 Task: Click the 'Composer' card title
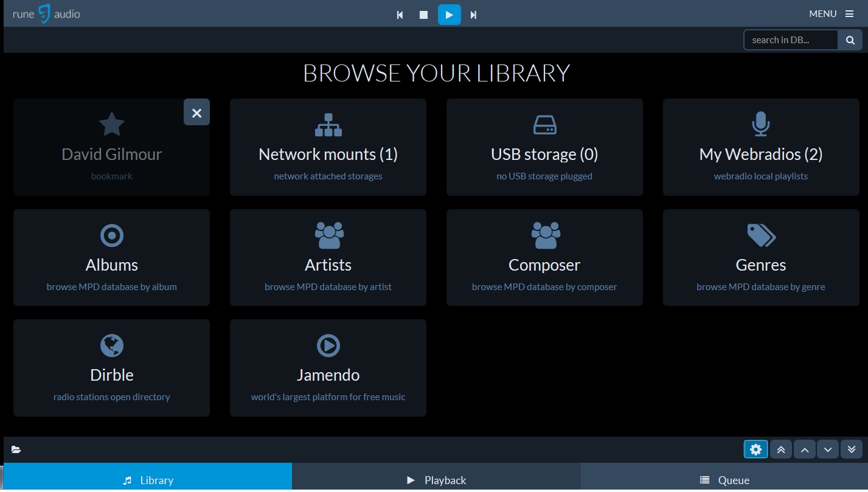(544, 265)
